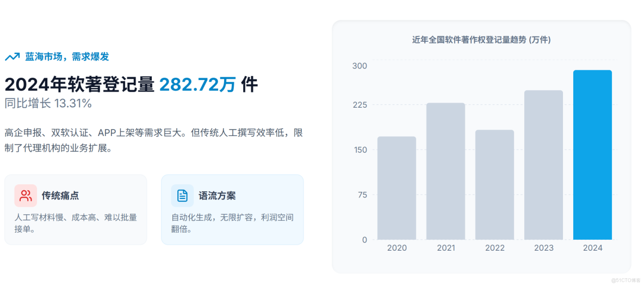
Task: Click the 2024 x-axis label
Action: [x=592, y=248]
